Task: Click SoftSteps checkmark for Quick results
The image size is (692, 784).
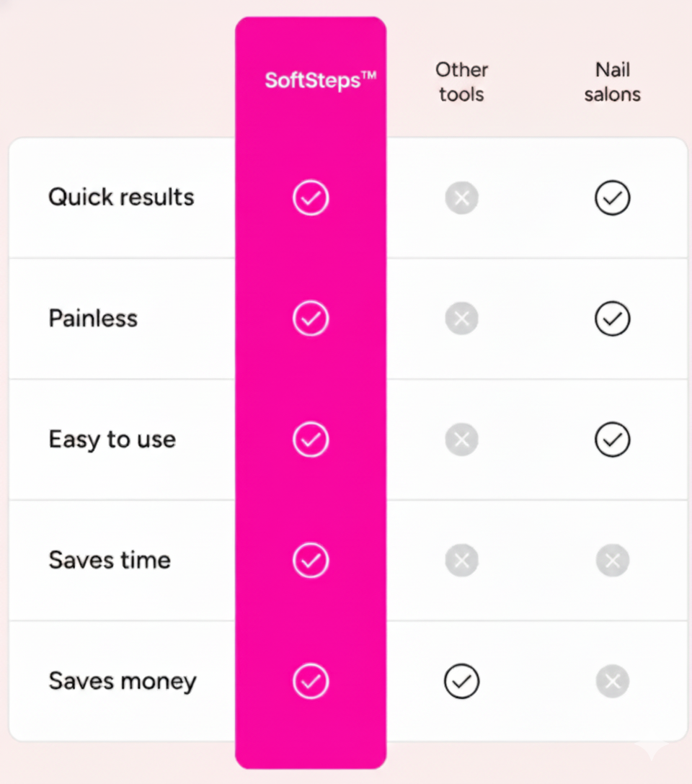Action: 311,197
